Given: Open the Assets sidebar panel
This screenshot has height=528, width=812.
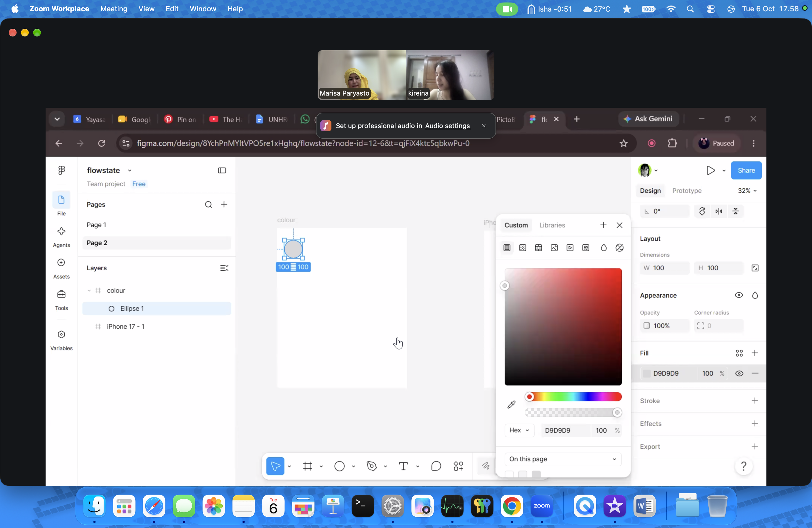Looking at the screenshot, I should (x=61, y=269).
